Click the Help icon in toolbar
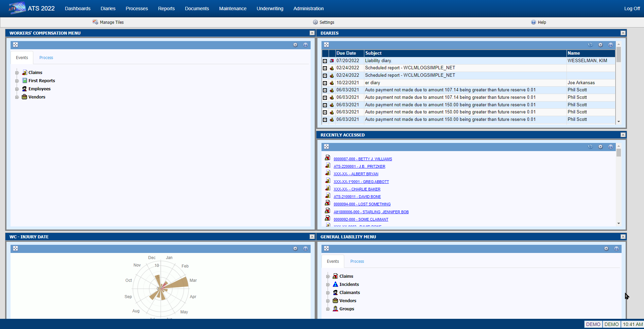Screen dimensions: 644x329 click(533, 22)
